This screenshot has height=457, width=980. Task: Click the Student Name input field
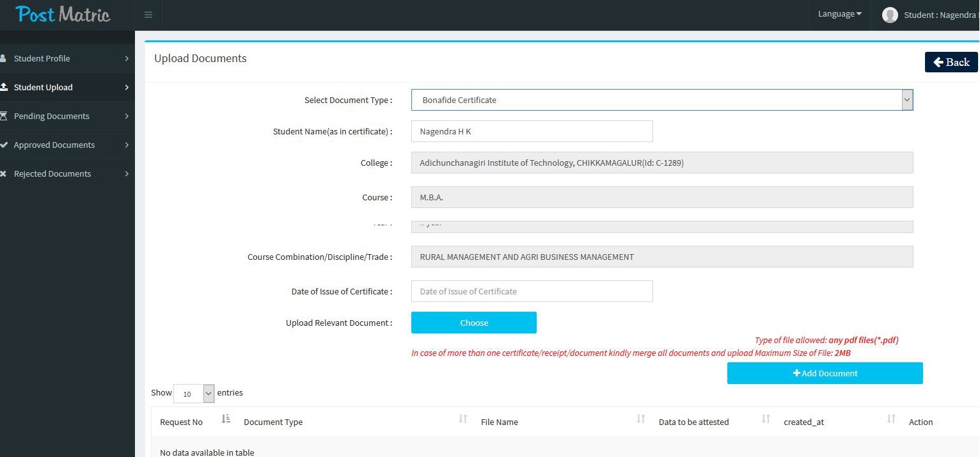pos(532,131)
